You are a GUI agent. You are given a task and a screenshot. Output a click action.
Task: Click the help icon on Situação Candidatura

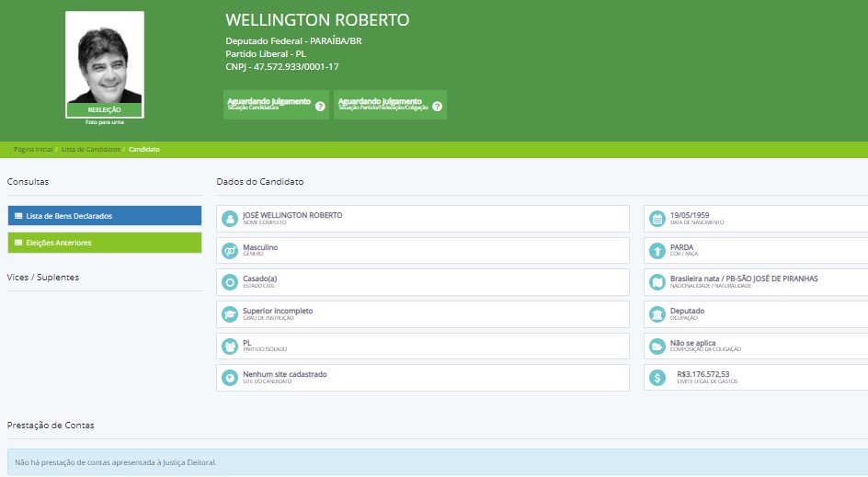click(320, 107)
